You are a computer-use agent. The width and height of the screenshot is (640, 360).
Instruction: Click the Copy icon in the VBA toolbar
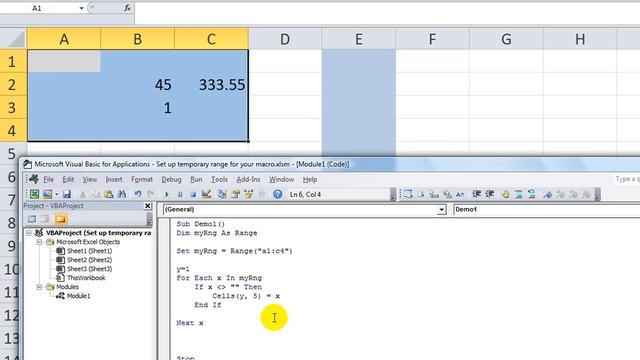click(96, 195)
